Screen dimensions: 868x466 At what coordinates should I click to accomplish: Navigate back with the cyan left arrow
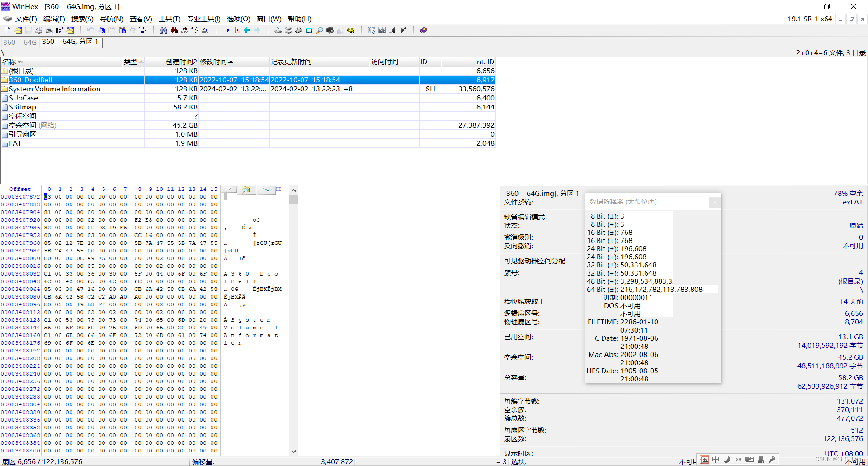(247, 30)
